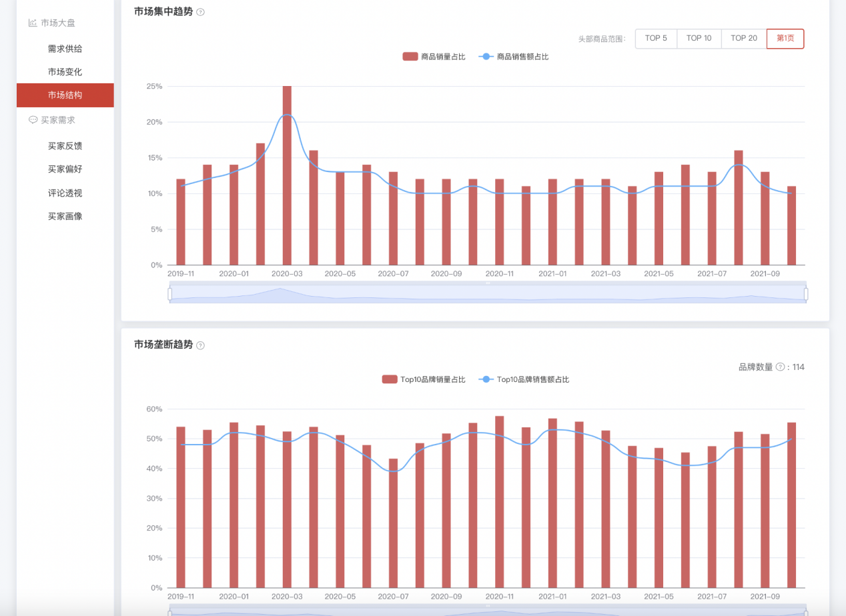Select the 第1页 range option
Image resolution: width=846 pixels, height=616 pixels.
785,39
